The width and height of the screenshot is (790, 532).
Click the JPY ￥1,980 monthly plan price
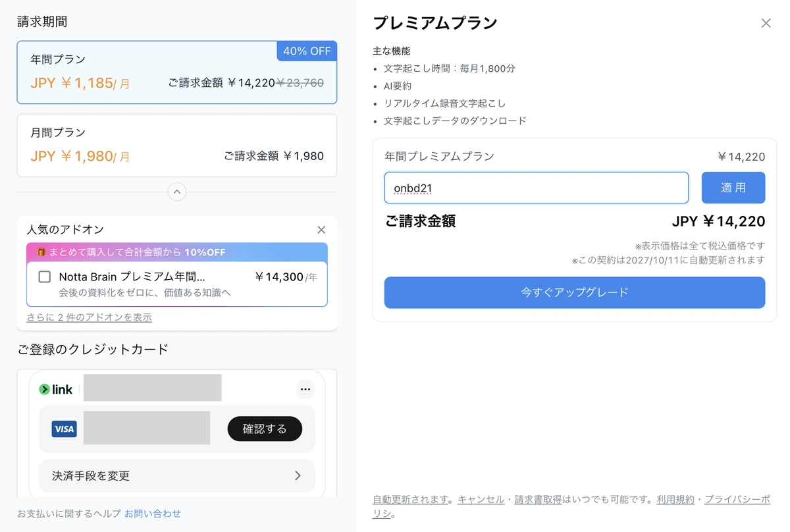click(x=80, y=157)
